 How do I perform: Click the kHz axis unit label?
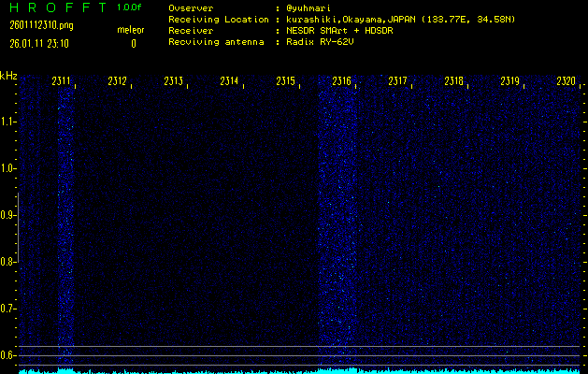[x=8, y=75]
